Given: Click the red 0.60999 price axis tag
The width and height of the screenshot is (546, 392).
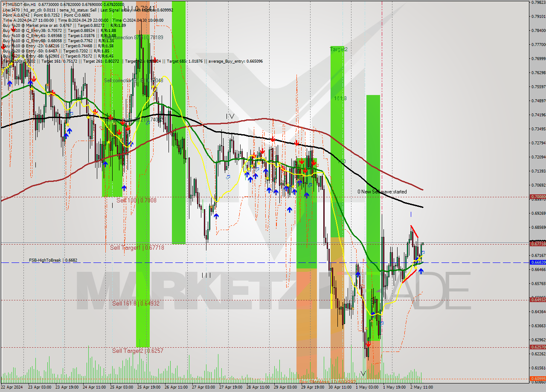Looking at the screenshot, I should (x=537, y=379).
